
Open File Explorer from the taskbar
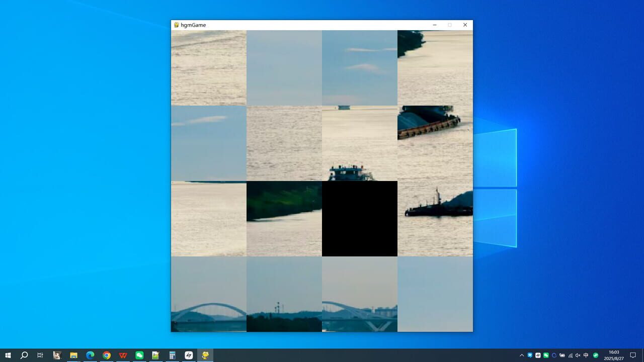tap(73, 355)
